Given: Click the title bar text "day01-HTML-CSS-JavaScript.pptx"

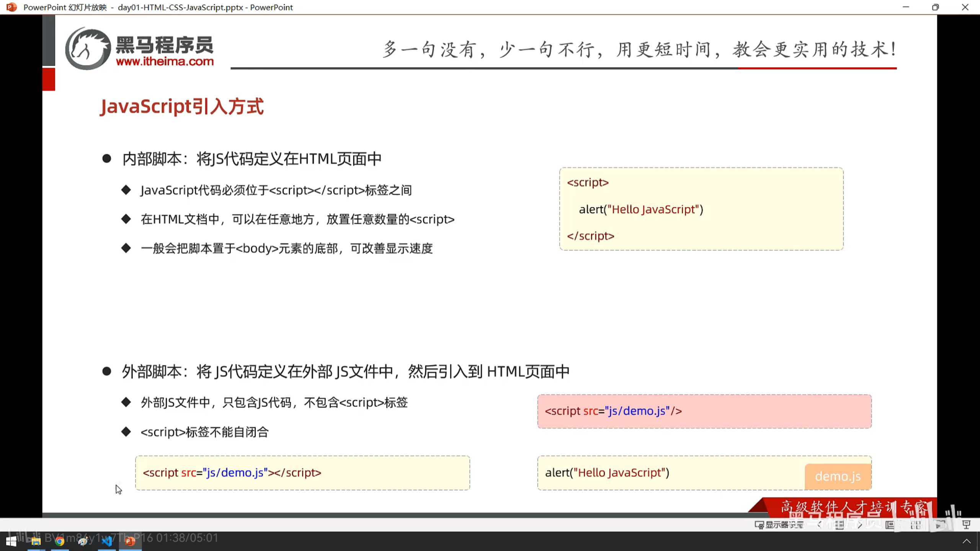Looking at the screenshot, I should coord(180,7).
